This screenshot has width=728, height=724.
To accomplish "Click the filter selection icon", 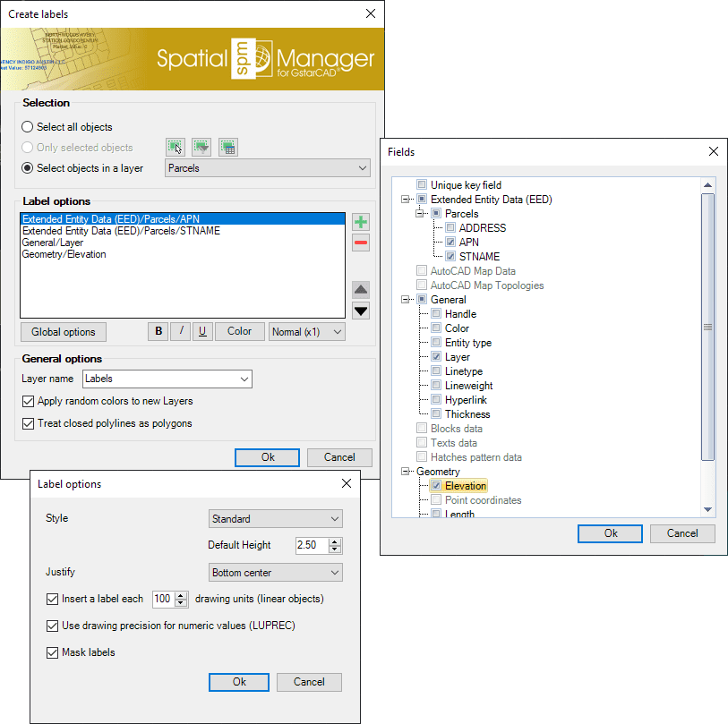I will pyautogui.click(x=201, y=147).
